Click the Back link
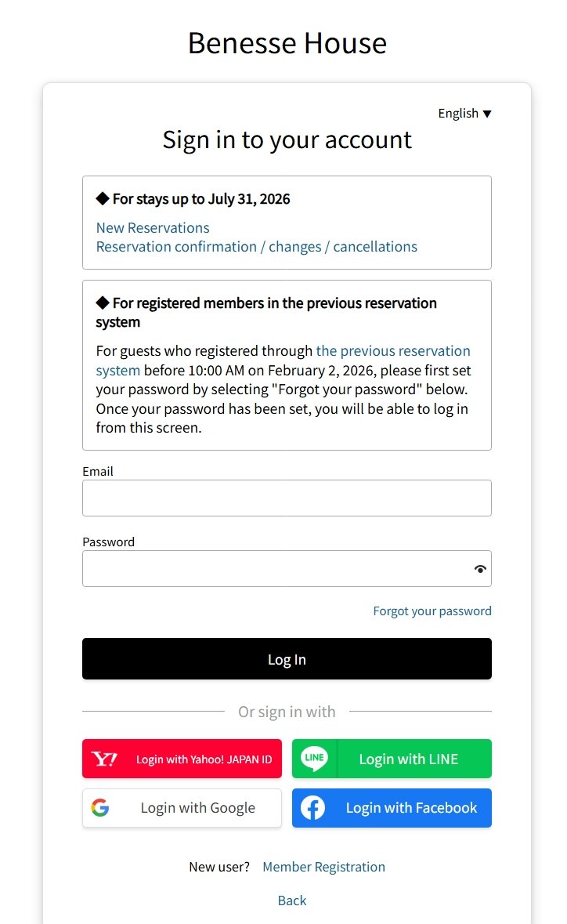The image size is (567, 924). (292, 900)
